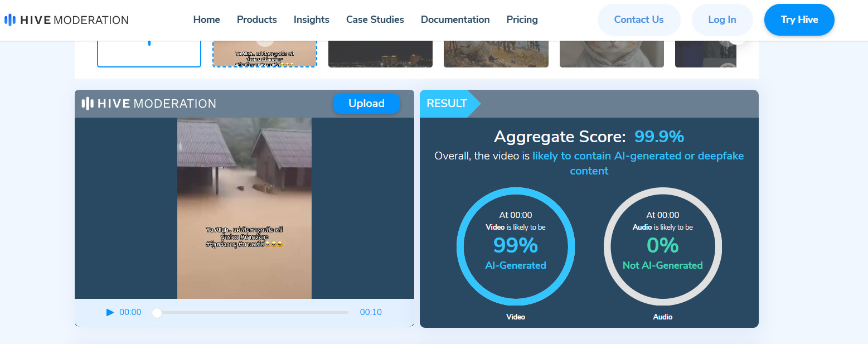The image size is (868, 344).
Task: Select the night city skyline thumbnail
Action: point(380,54)
